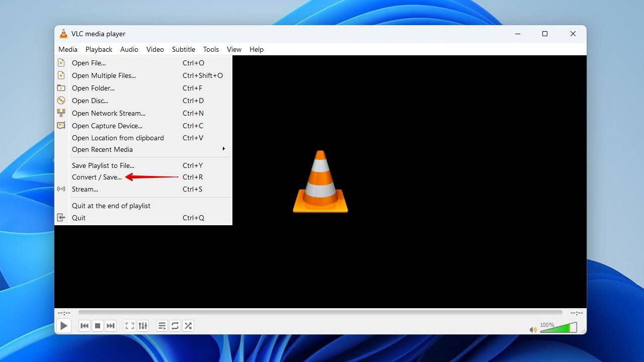This screenshot has width=644, height=362.
Task: Click the Open Folder icon
Action: (x=61, y=88)
